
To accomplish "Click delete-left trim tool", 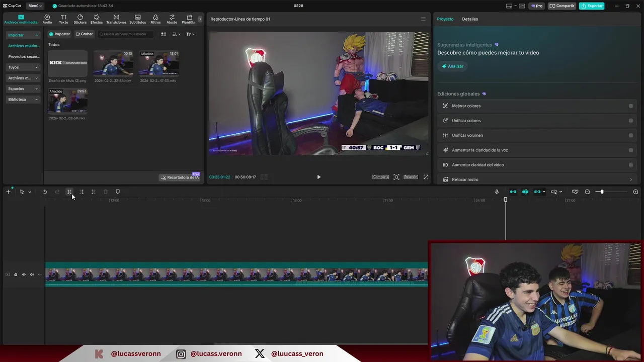I will (x=82, y=192).
